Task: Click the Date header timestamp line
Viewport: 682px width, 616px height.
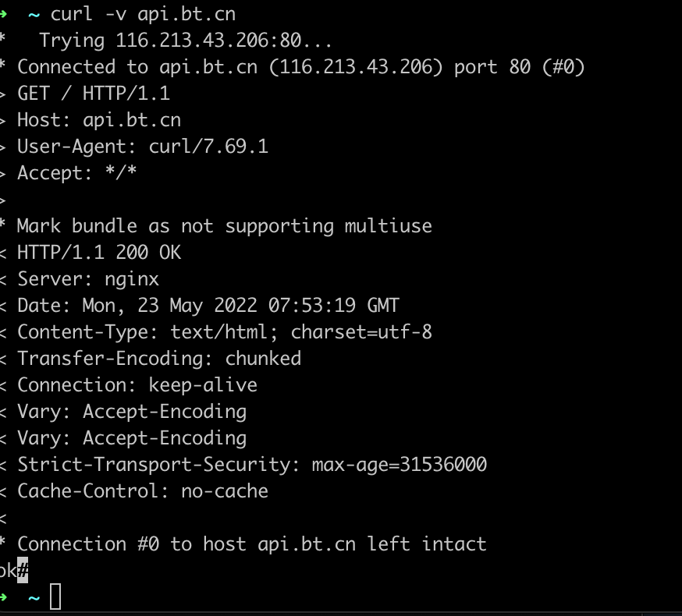Action: [x=208, y=306]
